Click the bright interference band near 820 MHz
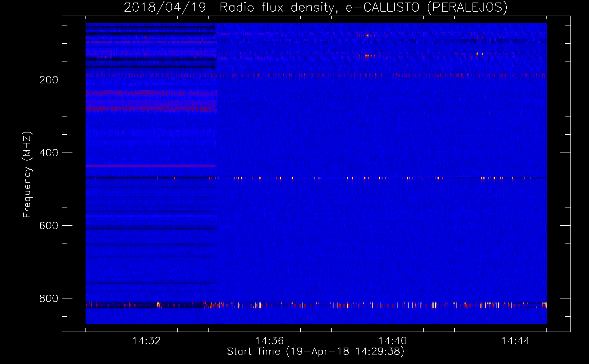This screenshot has height=364, width=589. click(316, 305)
